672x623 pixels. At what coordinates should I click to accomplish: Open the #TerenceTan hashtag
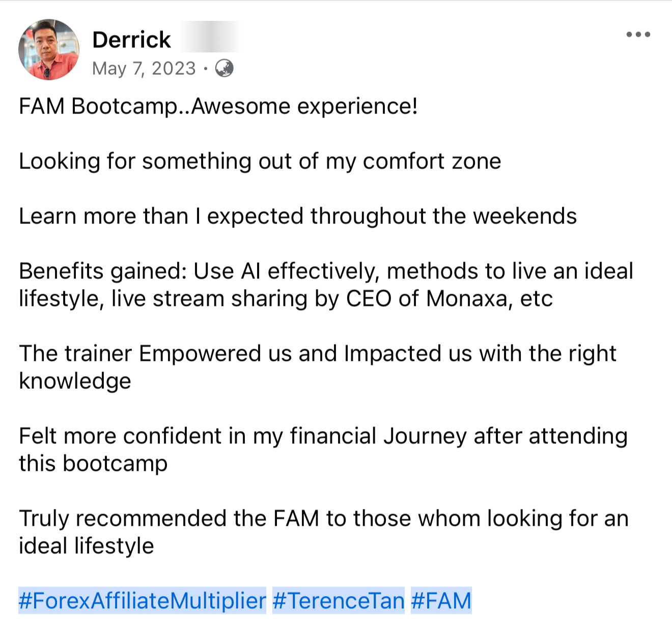pyautogui.click(x=339, y=601)
